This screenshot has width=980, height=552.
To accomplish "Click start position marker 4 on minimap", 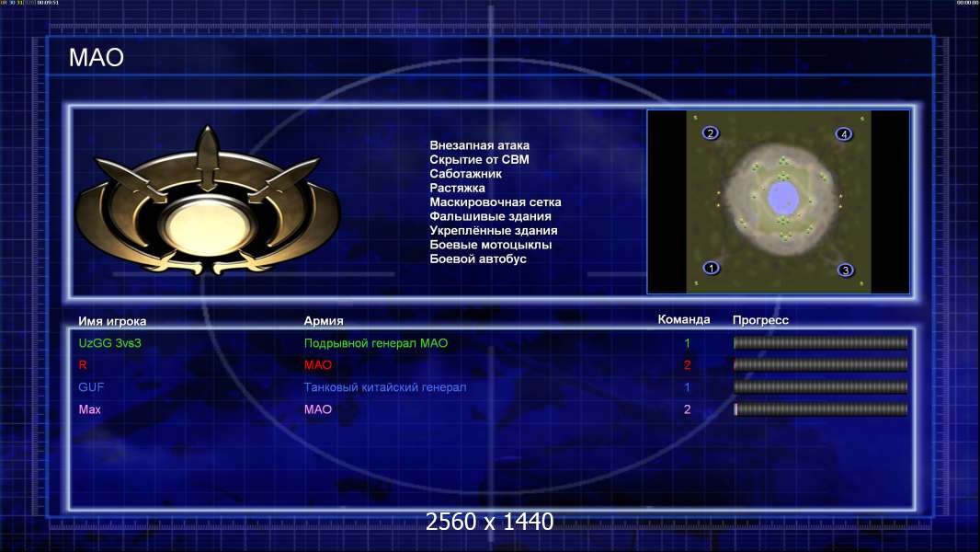I will click(844, 133).
